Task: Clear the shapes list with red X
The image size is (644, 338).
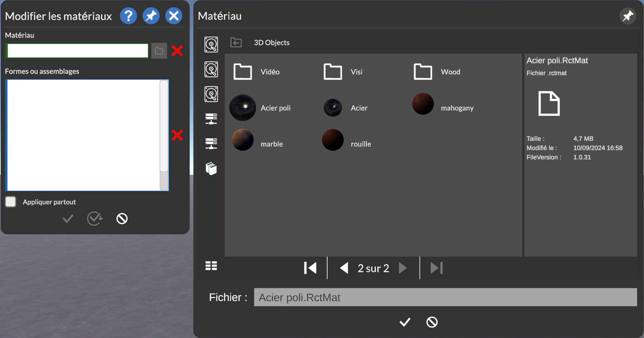Action: (x=177, y=135)
